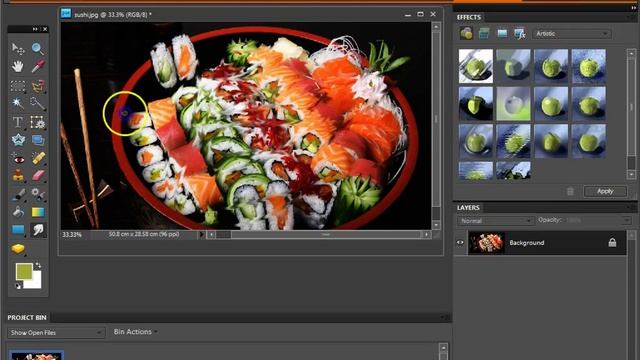Select the Straighten tool
The width and height of the screenshot is (640, 360).
pyautogui.click(x=38, y=140)
